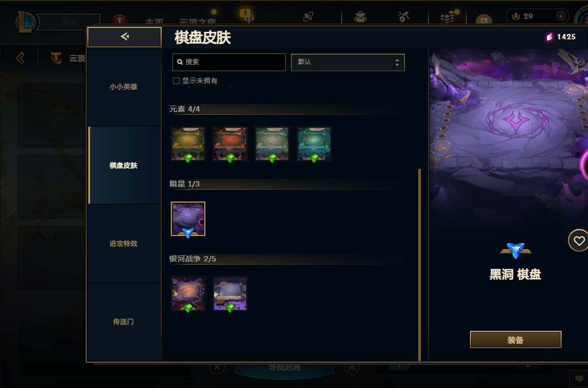Screen dimensions: 588x388
Task: Click the 装备 equip button
Action: coord(515,339)
